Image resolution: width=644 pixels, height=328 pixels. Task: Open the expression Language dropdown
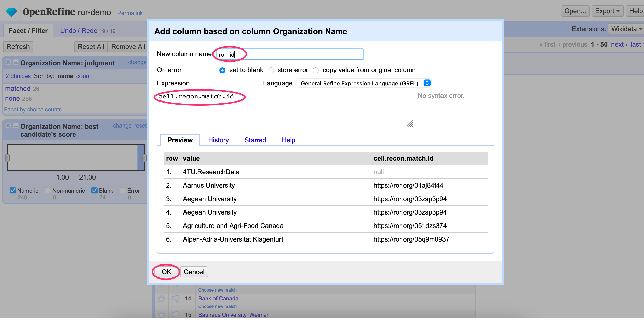tap(364, 83)
